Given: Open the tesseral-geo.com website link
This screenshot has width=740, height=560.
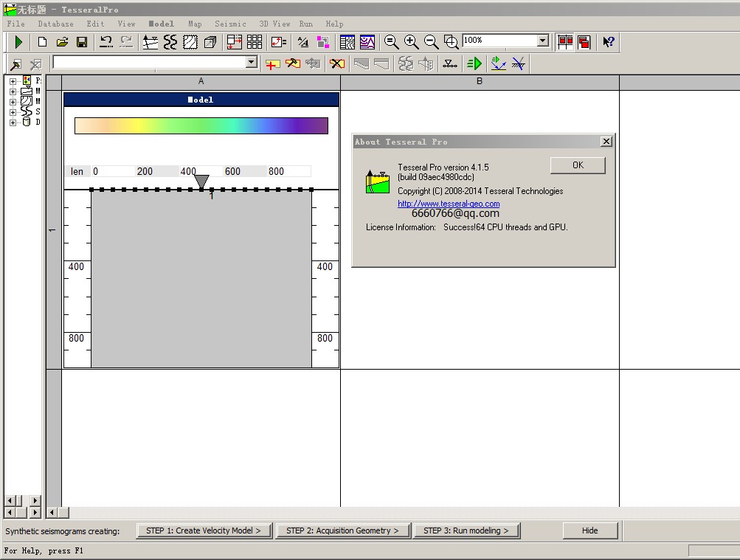Looking at the screenshot, I should pos(449,204).
